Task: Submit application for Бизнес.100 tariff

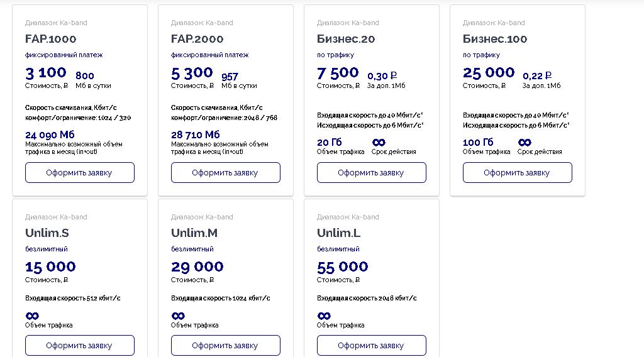Action: tap(517, 173)
